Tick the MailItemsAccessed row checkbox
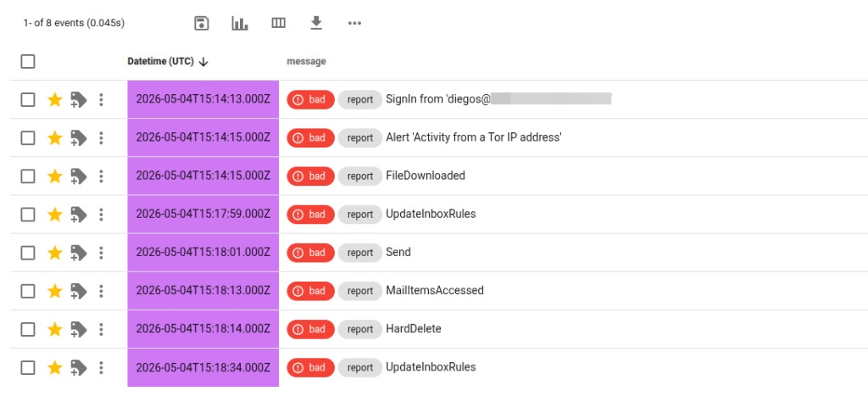The width and height of the screenshot is (868, 402). (x=28, y=291)
